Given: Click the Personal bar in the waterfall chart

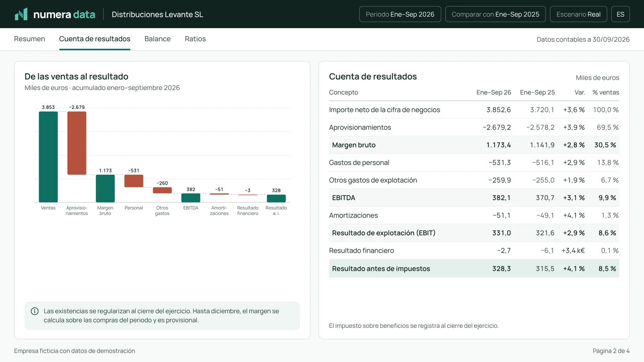Looking at the screenshot, I should [134, 181].
